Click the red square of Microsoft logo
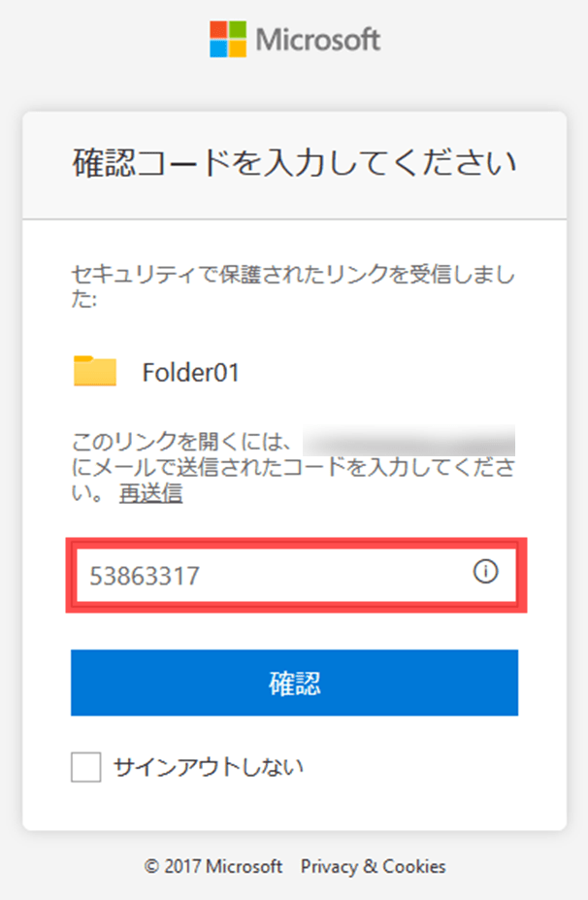 pyautogui.click(x=218, y=30)
